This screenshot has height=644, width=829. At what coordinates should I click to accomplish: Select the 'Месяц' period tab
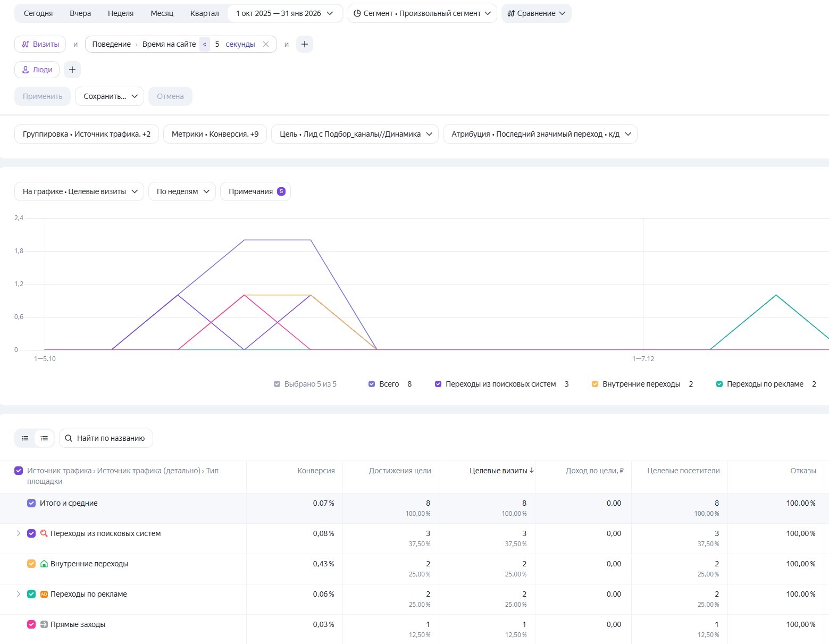pos(162,13)
